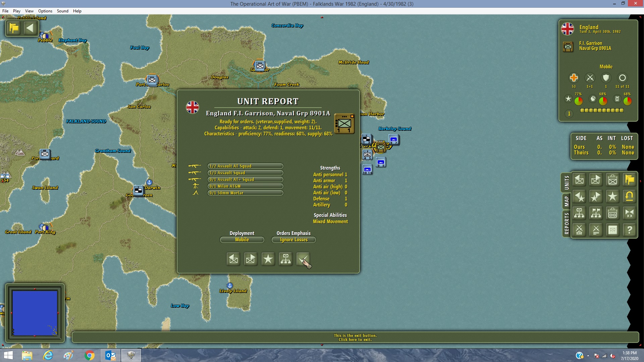This screenshot has width=644, height=362.
Task: Click the unit counter icon in Unit Report header
Action: [344, 124]
